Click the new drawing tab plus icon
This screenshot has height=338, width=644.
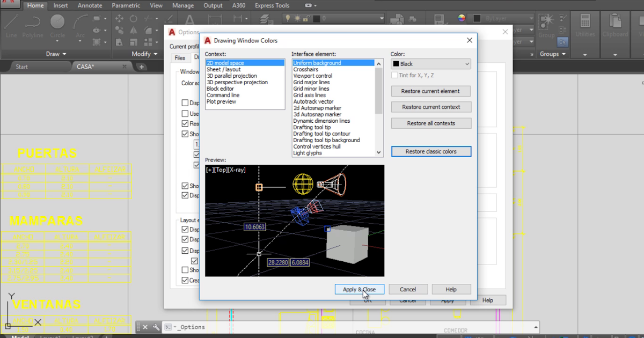click(x=142, y=67)
